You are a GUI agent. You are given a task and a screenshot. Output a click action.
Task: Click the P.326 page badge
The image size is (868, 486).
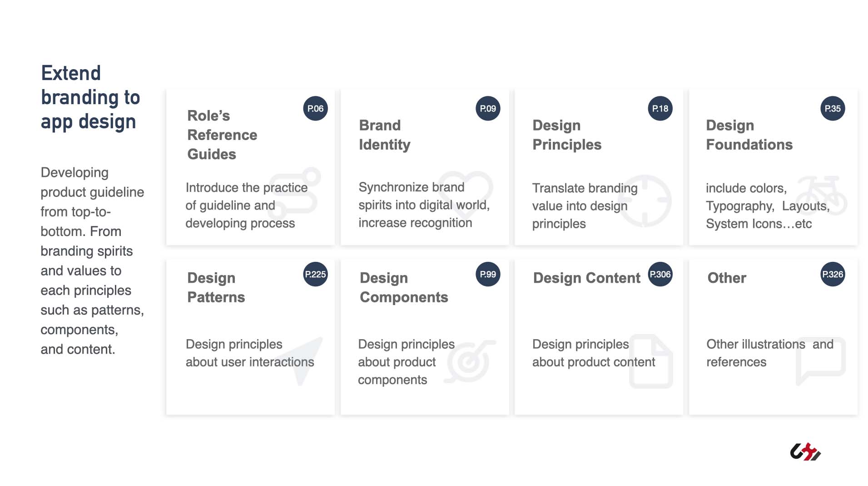pos(833,274)
